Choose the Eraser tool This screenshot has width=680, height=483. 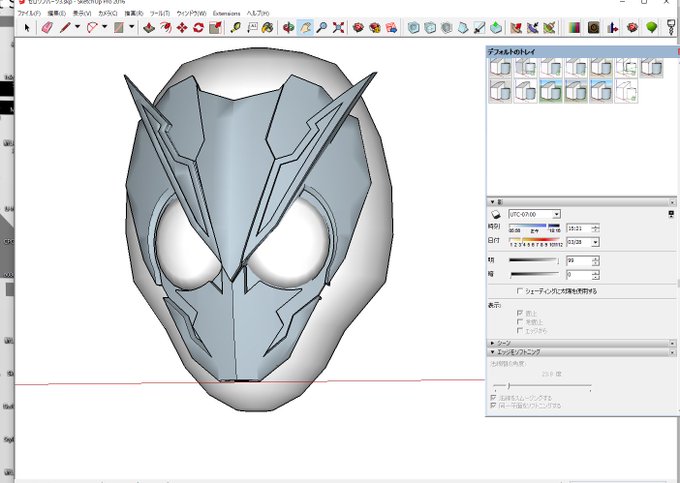pos(46,28)
